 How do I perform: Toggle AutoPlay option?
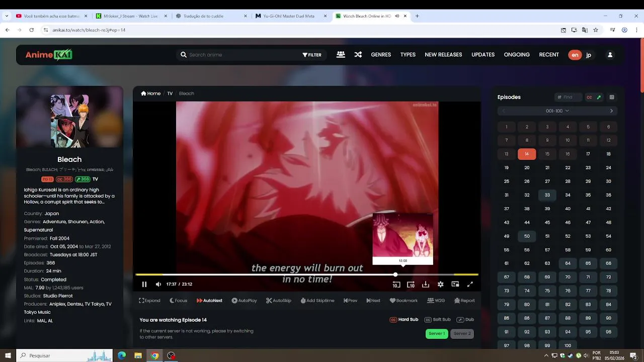[x=244, y=301]
